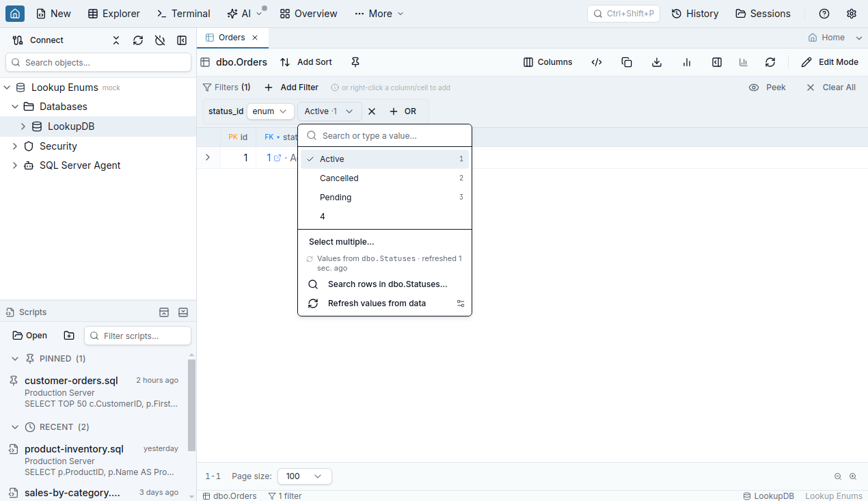Toggle the side details panel icon
The image size is (868, 501).
pos(717,62)
